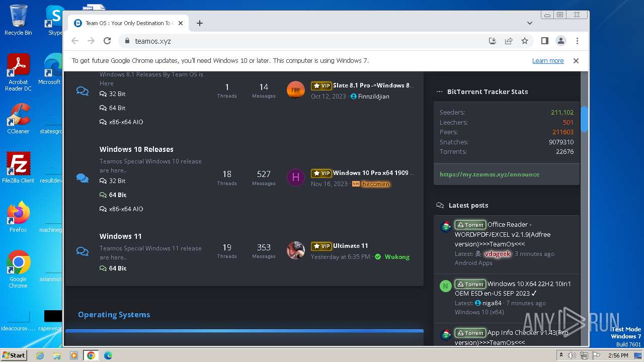
Task: Open the Windows Start menu
Action: [x=14, y=355]
